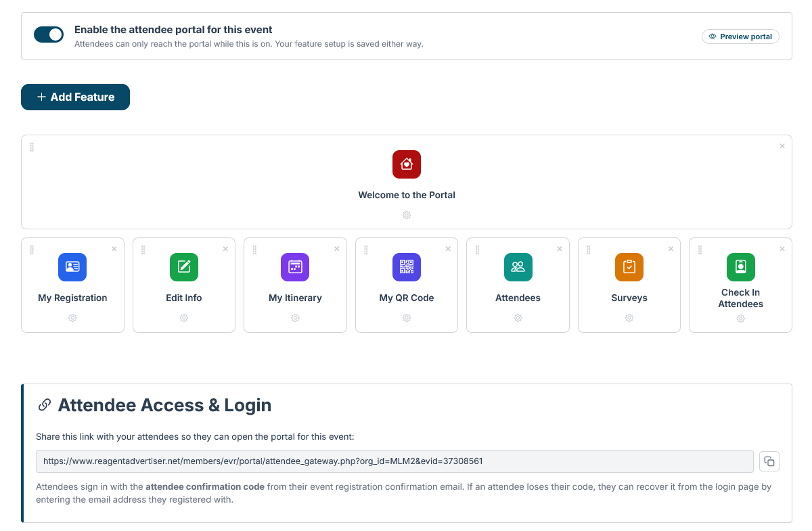Select the My Registration ID card icon

[72, 267]
